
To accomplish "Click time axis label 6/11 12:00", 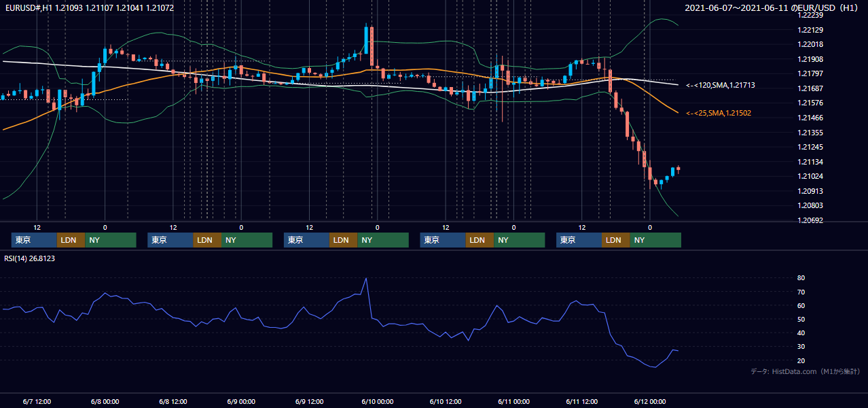I will [x=581, y=401].
